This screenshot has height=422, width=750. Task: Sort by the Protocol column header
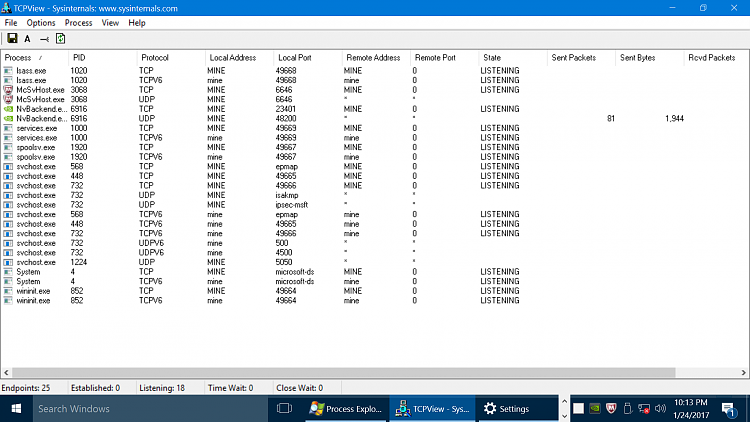tap(171, 58)
